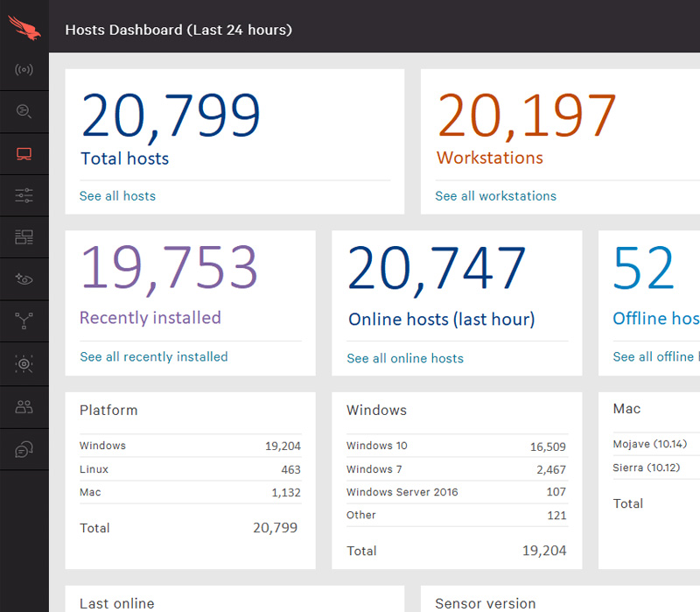The width and height of the screenshot is (700, 612).
Task: Click See all online hosts
Action: [405, 358]
